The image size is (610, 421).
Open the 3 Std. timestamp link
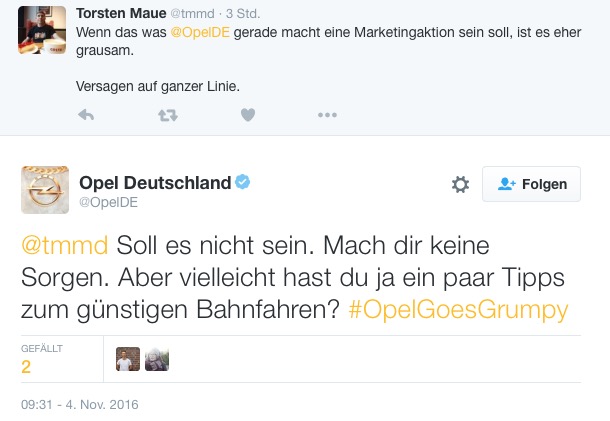click(x=243, y=14)
